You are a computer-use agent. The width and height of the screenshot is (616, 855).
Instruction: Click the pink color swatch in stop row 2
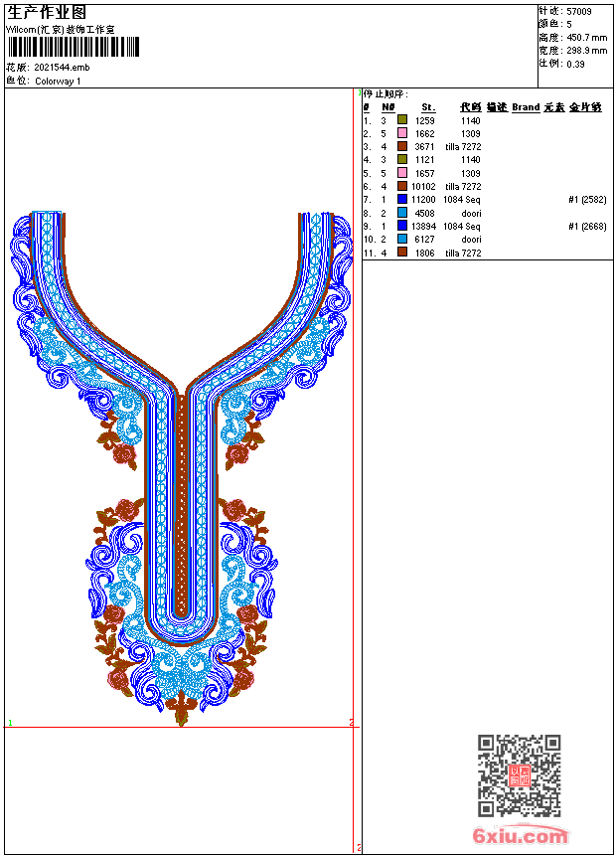pyautogui.click(x=402, y=133)
